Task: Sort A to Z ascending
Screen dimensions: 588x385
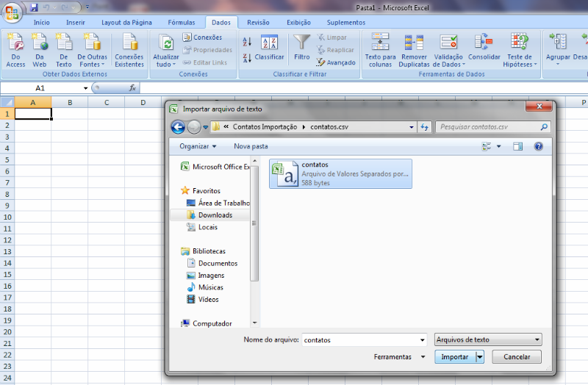Action: [x=247, y=42]
